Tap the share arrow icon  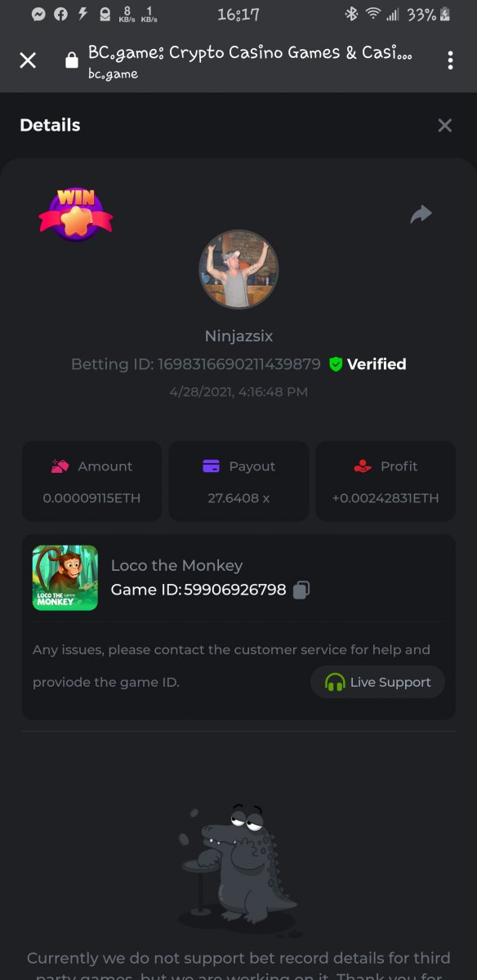click(421, 215)
